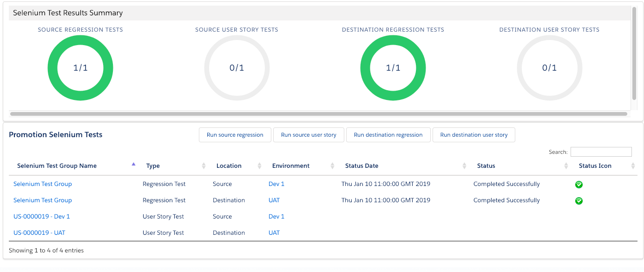Click status date in Source regression row
This screenshot has width=644, height=272.
[x=386, y=184]
